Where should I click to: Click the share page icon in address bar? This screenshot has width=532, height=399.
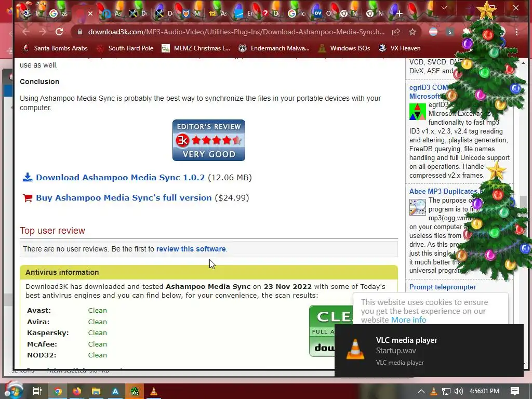[395, 32]
